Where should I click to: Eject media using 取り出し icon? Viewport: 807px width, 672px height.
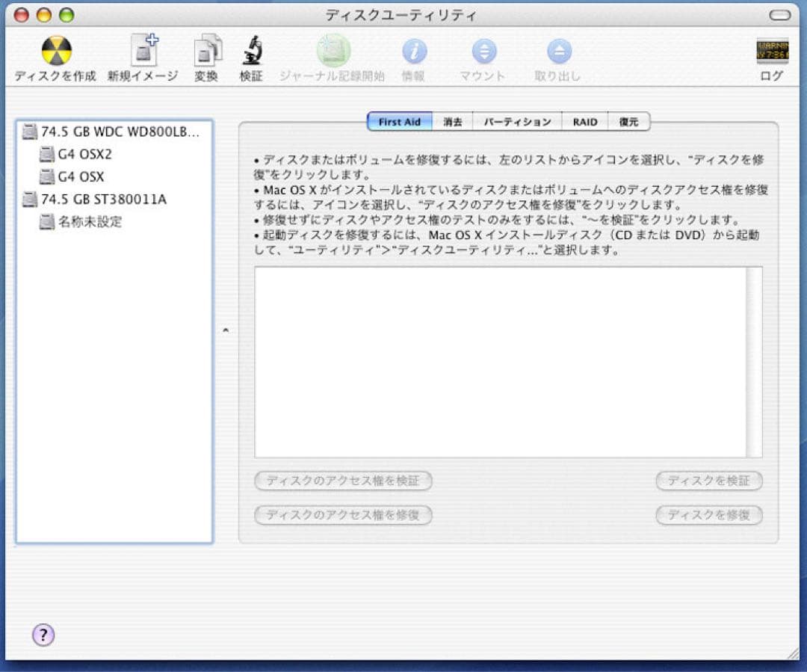pyautogui.click(x=559, y=52)
